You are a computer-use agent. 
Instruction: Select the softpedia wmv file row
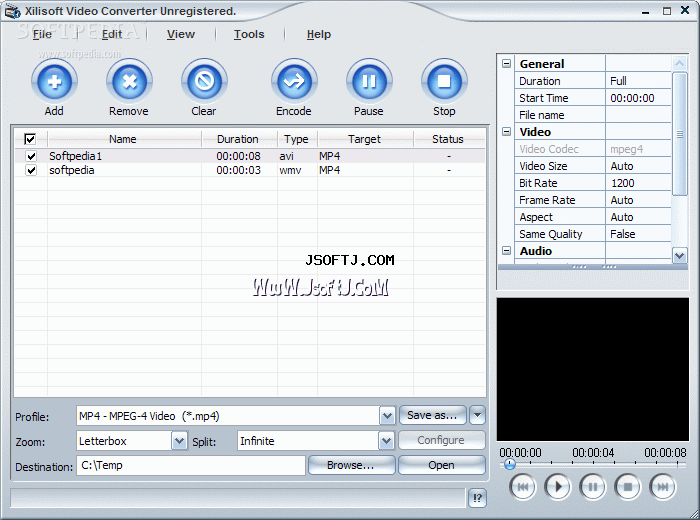click(250, 170)
